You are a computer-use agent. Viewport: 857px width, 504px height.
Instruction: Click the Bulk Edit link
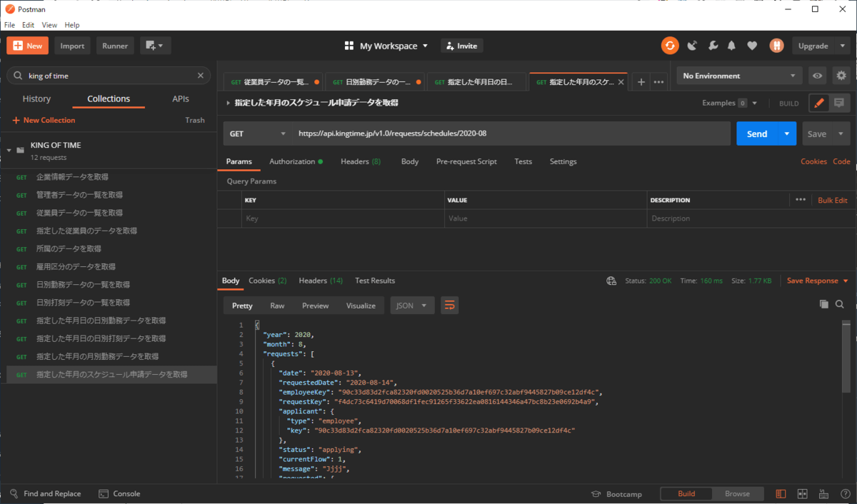pos(832,201)
